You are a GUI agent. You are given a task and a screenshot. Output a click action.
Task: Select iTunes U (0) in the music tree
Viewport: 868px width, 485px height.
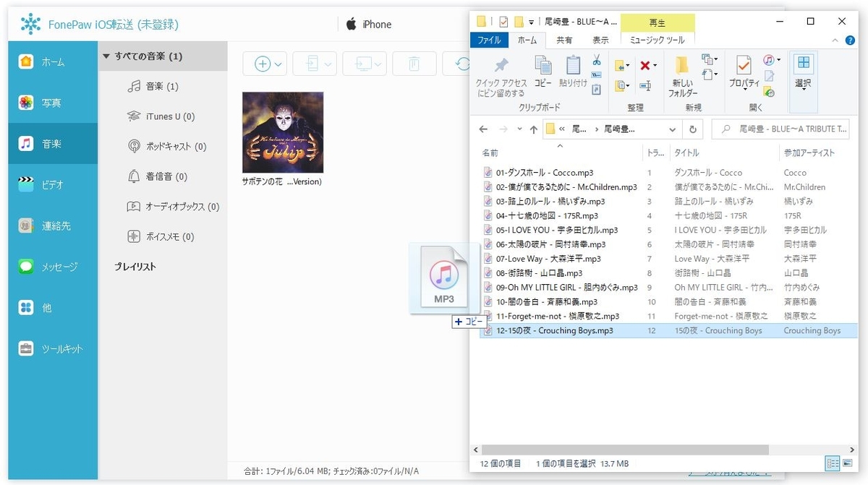(161, 116)
